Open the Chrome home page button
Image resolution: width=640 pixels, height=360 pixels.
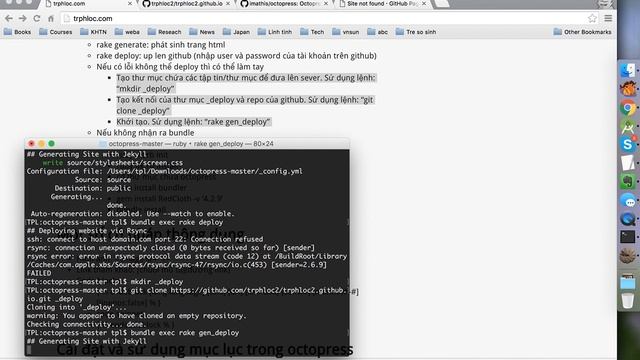pyautogui.click(x=51, y=18)
